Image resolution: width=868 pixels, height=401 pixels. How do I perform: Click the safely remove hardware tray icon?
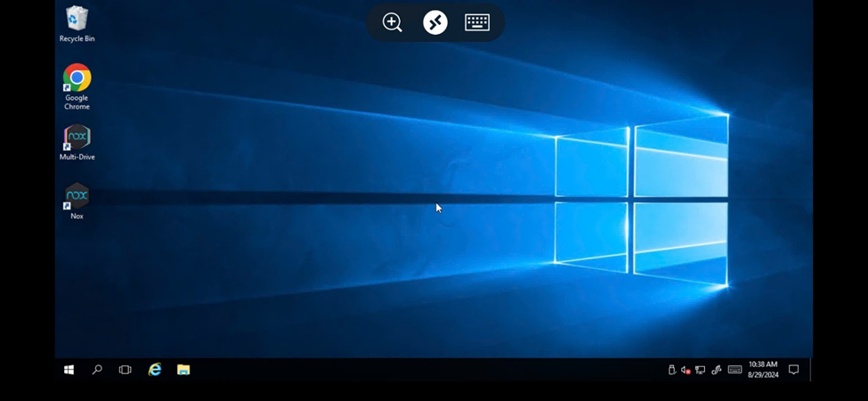(671, 370)
